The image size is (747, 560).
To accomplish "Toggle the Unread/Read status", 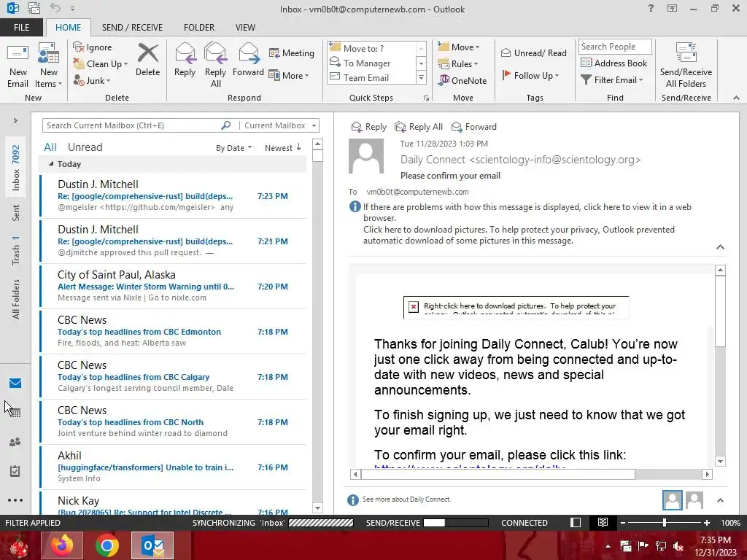I will coord(533,52).
